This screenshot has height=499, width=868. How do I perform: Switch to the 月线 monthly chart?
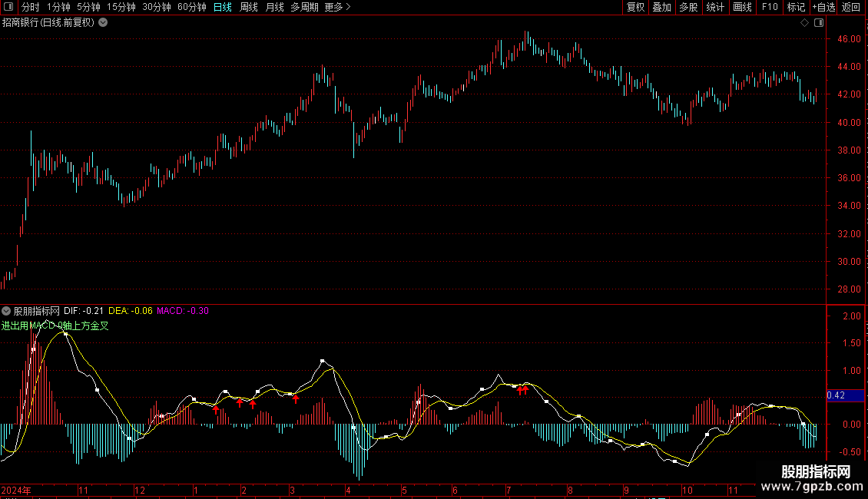(274, 7)
